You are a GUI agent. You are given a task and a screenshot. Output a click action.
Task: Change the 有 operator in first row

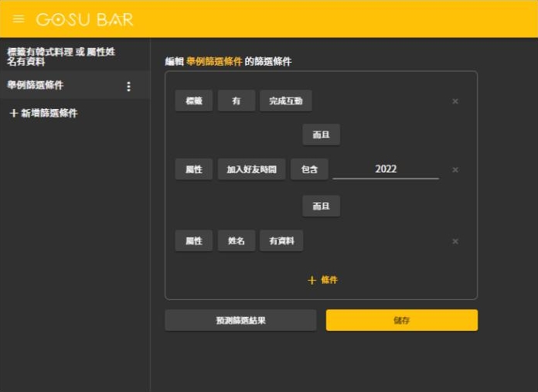click(x=236, y=101)
